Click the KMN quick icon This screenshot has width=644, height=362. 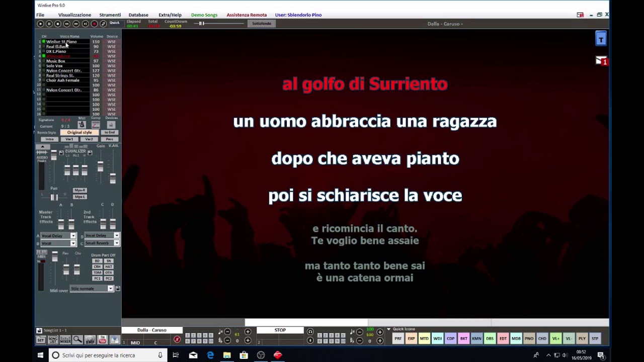(476, 338)
